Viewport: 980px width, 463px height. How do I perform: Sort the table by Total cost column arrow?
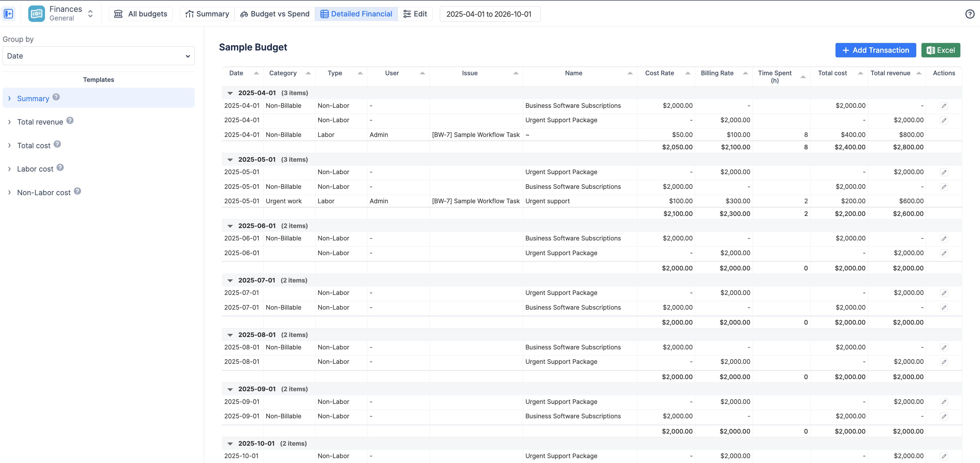point(861,73)
